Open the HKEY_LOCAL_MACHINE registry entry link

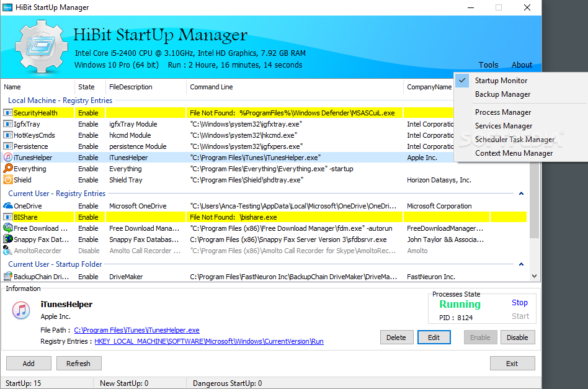point(209,341)
